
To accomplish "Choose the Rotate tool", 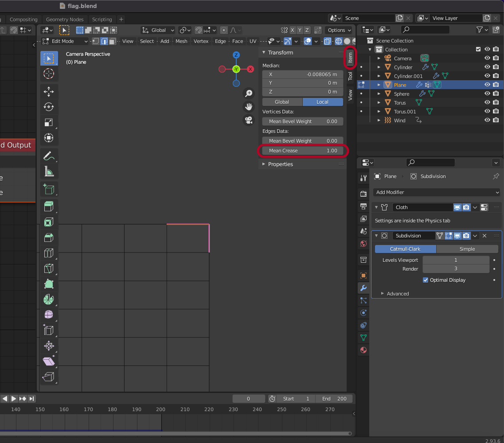I will point(49,107).
